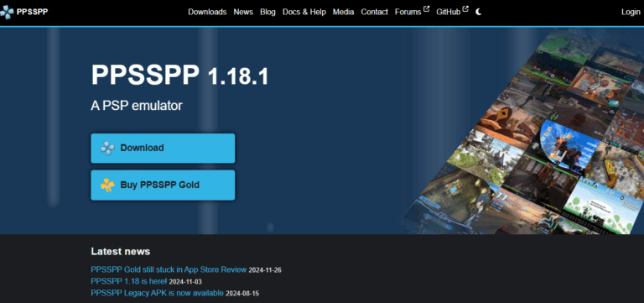The width and height of the screenshot is (644, 303).
Task: Click the external link icon beside Forums
Action: pyautogui.click(x=426, y=9)
